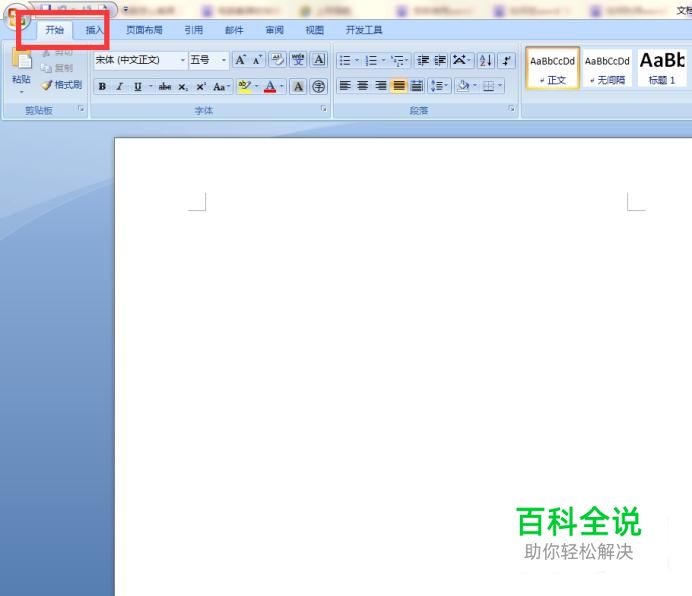Switch to the Review (审阅) tab
The image size is (692, 596).
[x=275, y=30]
